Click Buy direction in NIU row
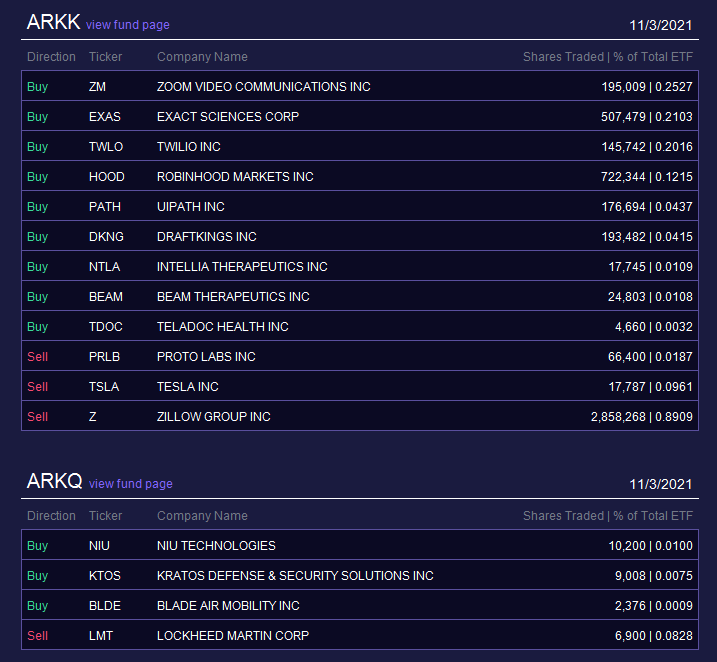Image resolution: width=717 pixels, height=662 pixels. tap(37, 546)
